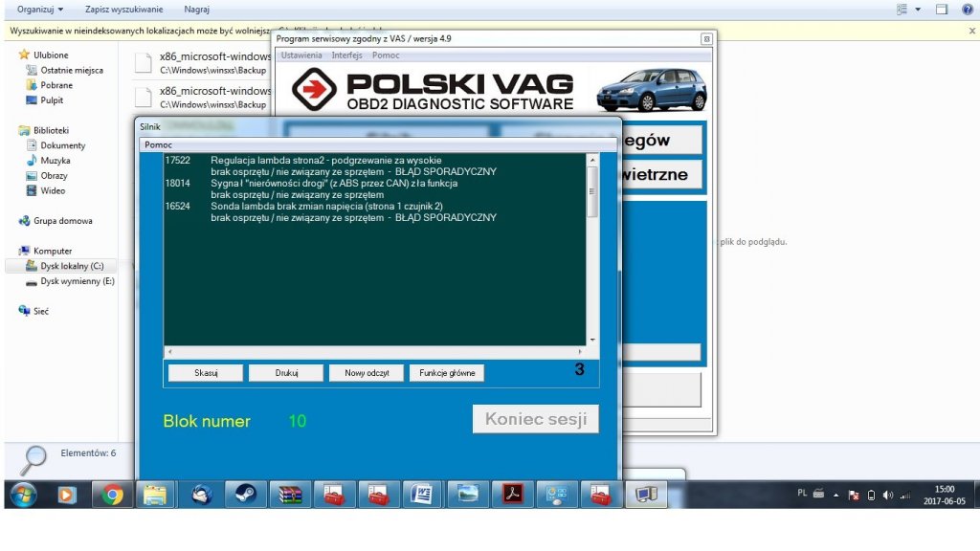Open the Dokumenty library
This screenshot has height=551, width=980.
(62, 145)
